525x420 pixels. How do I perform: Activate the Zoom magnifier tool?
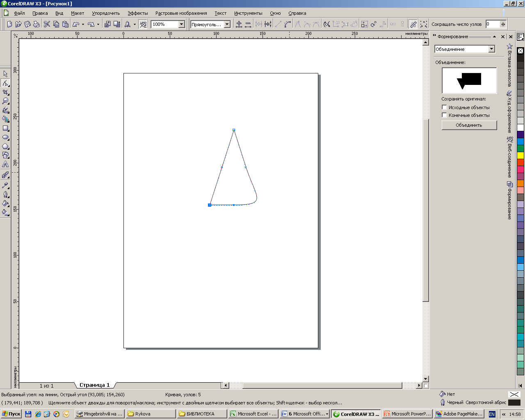coord(5,101)
